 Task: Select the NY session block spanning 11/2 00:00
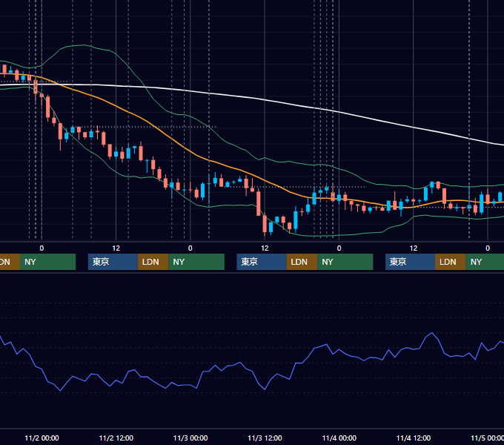[47, 262]
